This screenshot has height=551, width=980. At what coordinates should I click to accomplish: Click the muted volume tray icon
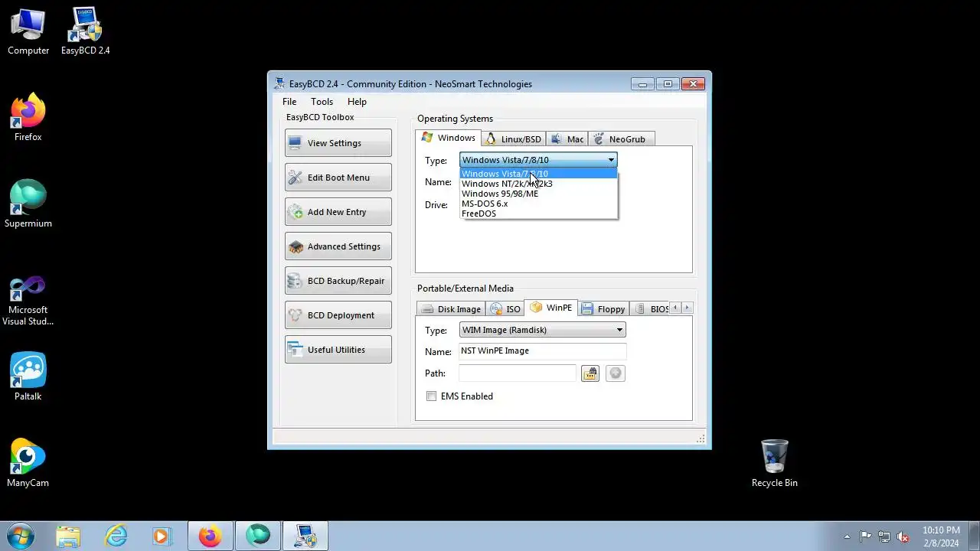tap(903, 536)
